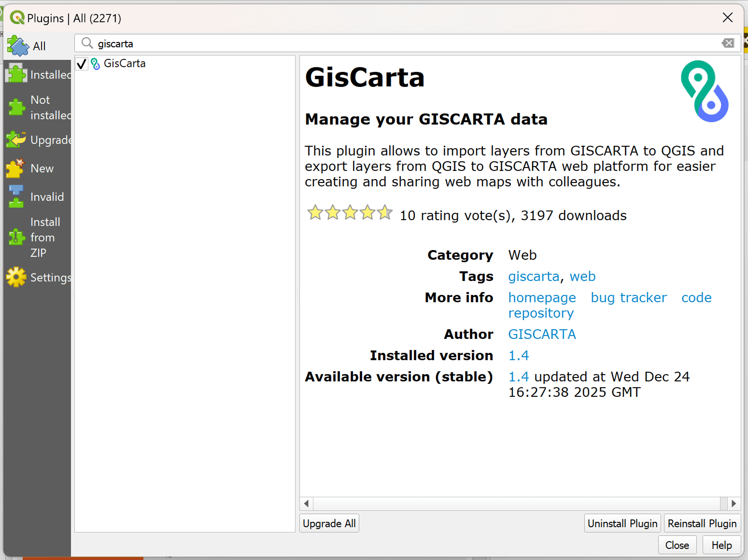This screenshot has height=560, width=748.
Task: Uncheck the GisCarta plugin checkbox
Action: coord(82,64)
